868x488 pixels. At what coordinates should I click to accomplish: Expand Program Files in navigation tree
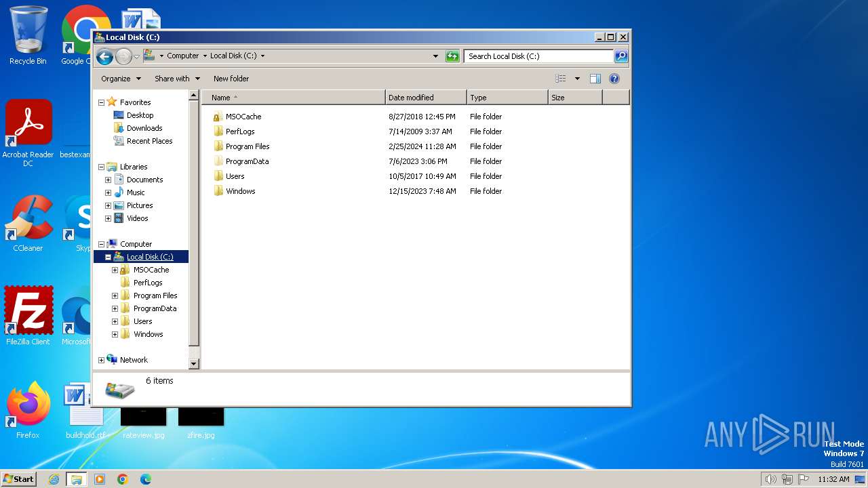click(x=115, y=296)
